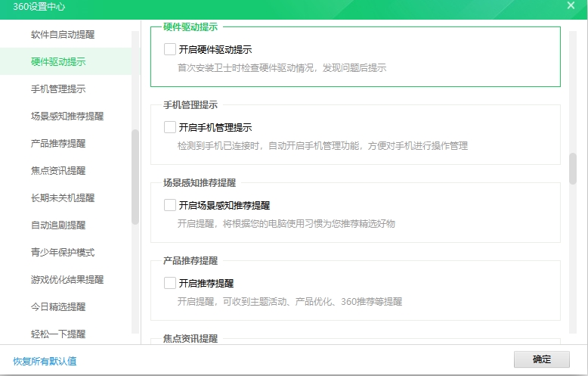Open 青少年保护模式 settings

click(63, 252)
